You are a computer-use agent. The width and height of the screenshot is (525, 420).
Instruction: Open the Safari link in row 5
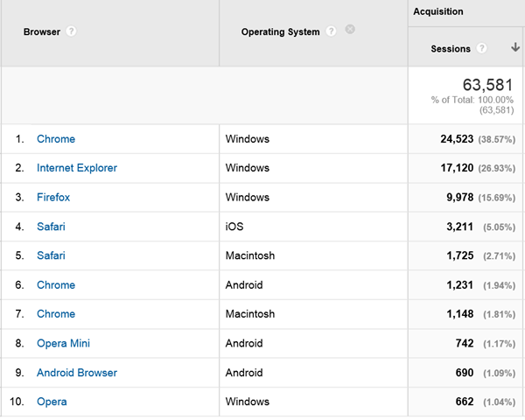tap(51, 255)
